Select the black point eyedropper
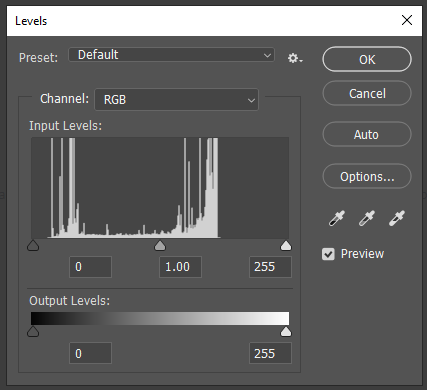The image size is (427, 390). pos(337,218)
